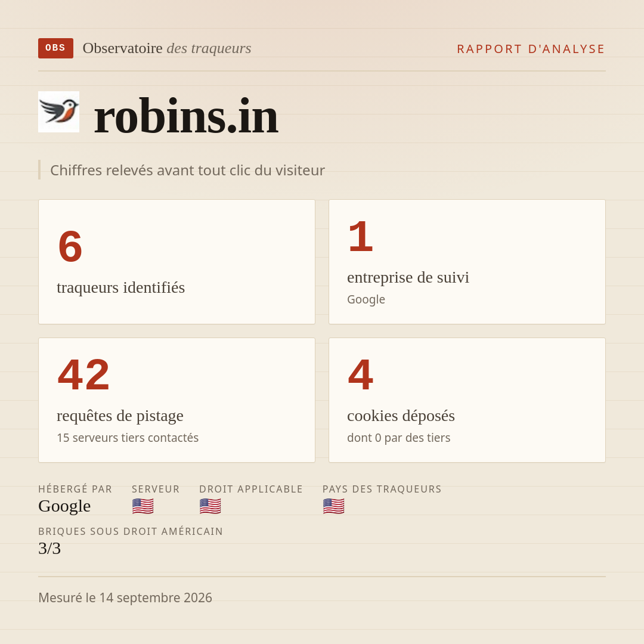
Task: Click the subtitle Chiffres relevés avant tout clic
Action: (187, 170)
